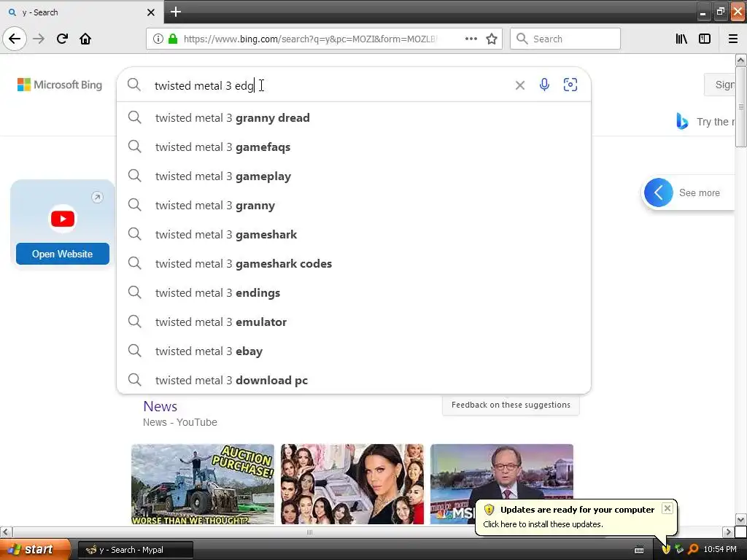Click the small arrow icon on YouTube card
Screen dimensions: 747x560
[x=97, y=197]
